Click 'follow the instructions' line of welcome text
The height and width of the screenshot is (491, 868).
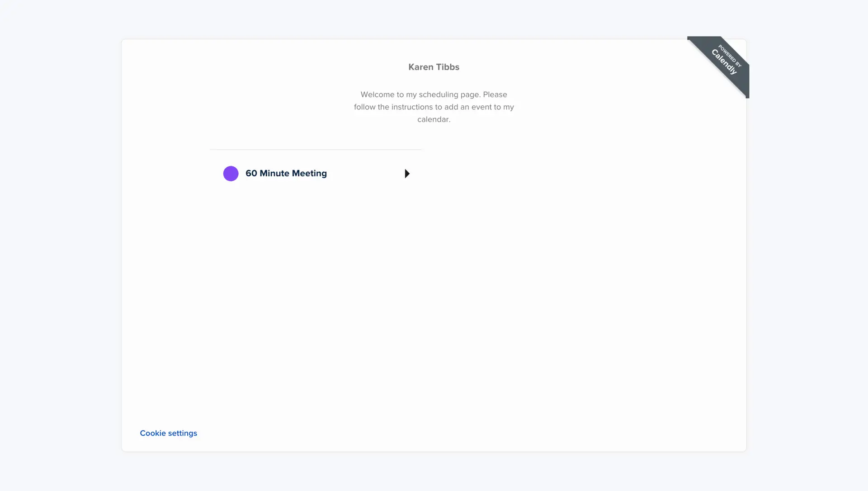[393, 107]
